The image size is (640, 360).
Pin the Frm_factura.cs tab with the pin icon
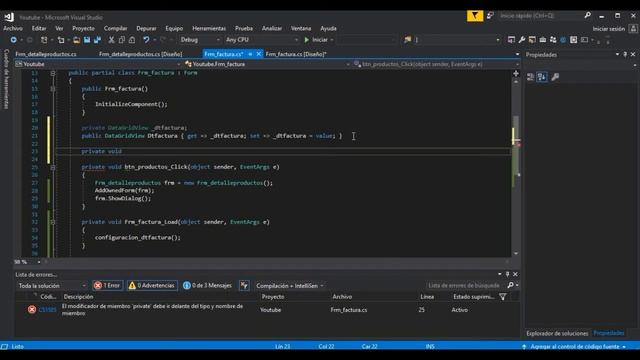(x=250, y=54)
